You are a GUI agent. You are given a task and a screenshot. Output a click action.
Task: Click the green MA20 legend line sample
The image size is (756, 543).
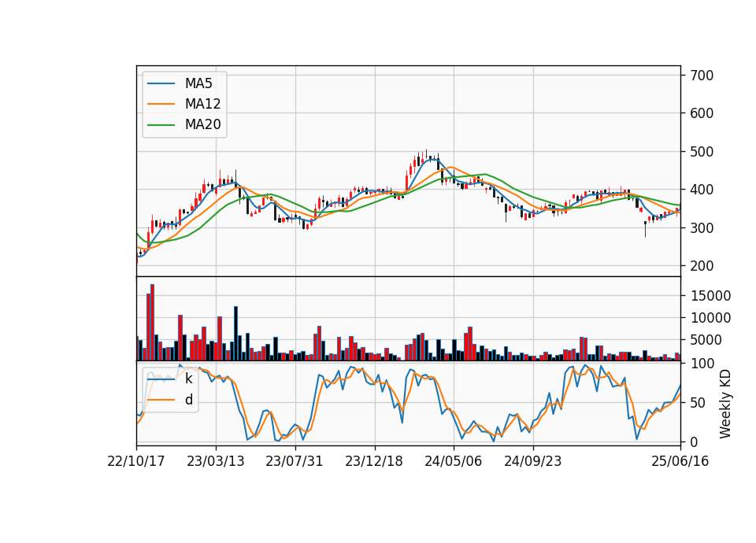161,125
